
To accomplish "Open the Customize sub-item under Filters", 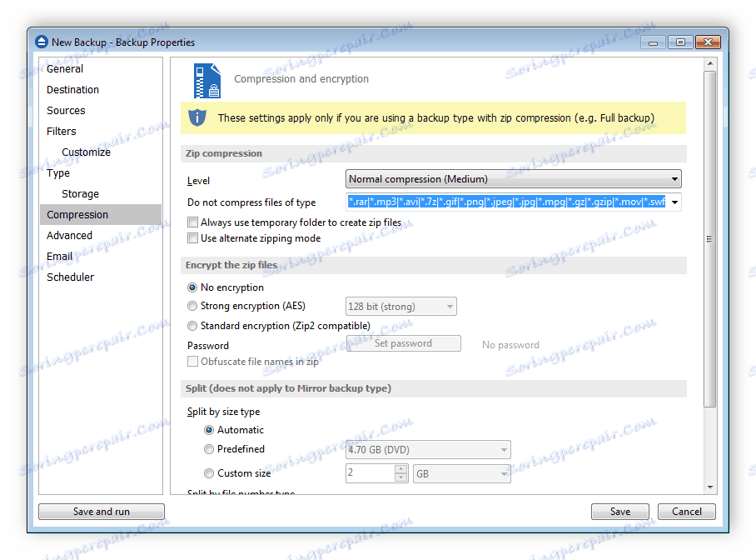I will (86, 152).
